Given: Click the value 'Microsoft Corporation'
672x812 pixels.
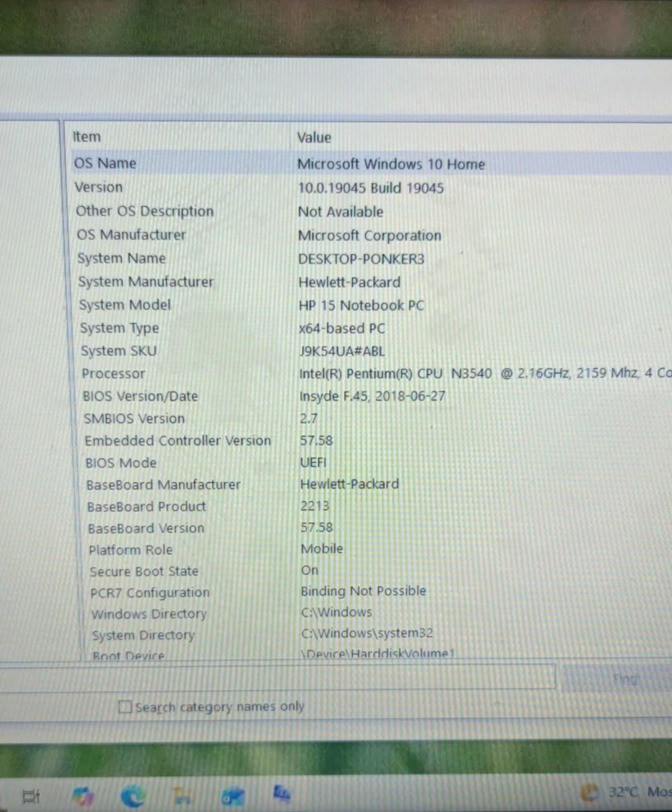Looking at the screenshot, I should [369, 235].
